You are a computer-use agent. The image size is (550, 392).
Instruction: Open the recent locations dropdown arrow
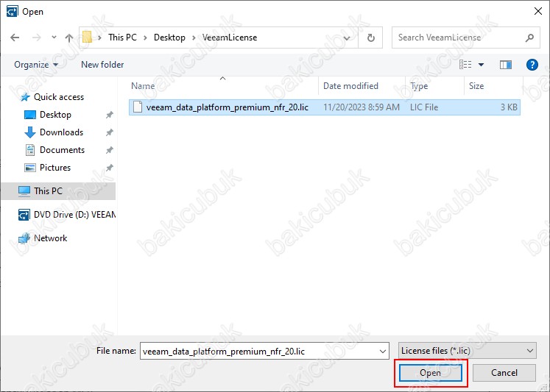tap(54, 37)
